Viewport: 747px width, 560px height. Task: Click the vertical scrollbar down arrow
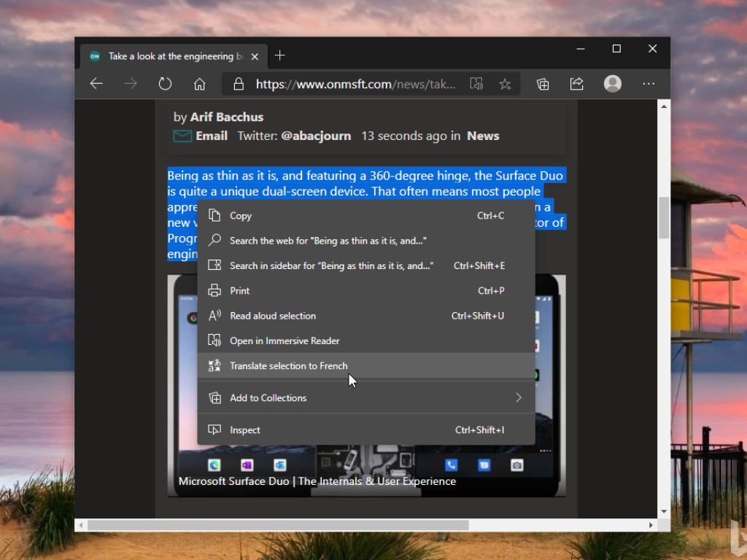(664, 512)
